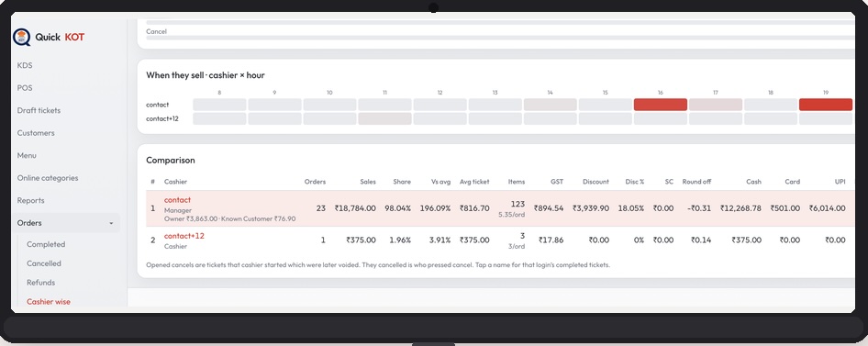Click the GST column header
The width and height of the screenshot is (868, 346).
tap(557, 182)
